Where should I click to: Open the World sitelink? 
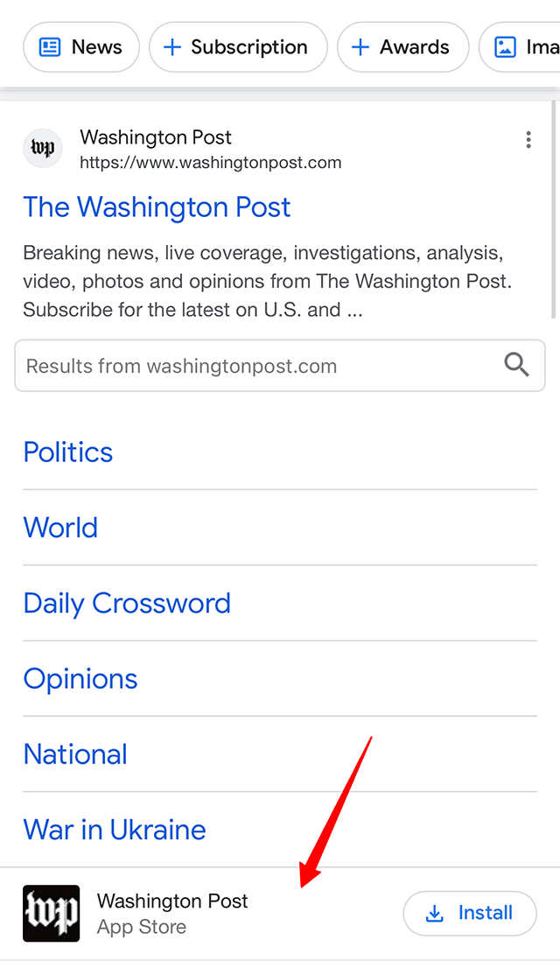coord(60,528)
